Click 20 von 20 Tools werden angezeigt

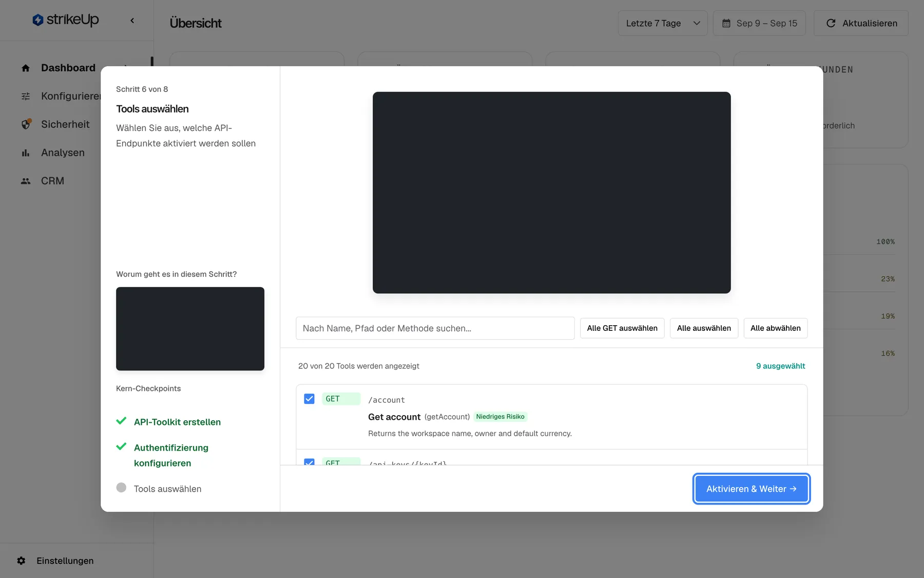click(359, 366)
